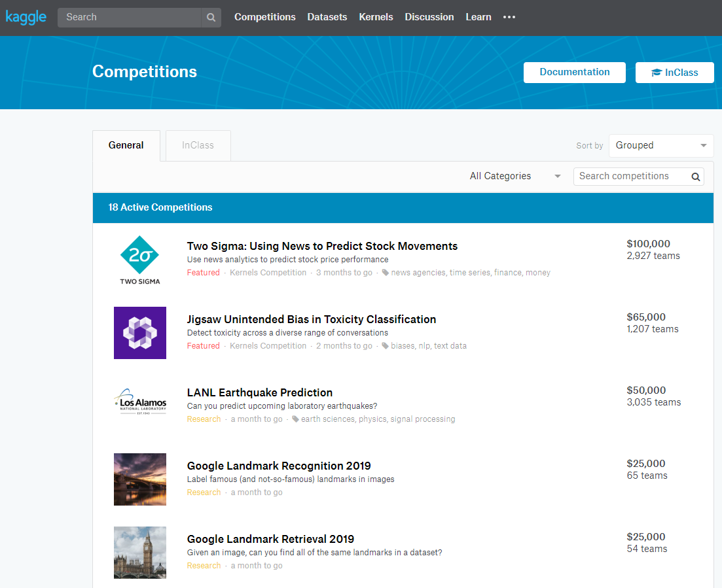Click tag icon beside earth sciences tags
The image size is (722, 588).
[296, 419]
